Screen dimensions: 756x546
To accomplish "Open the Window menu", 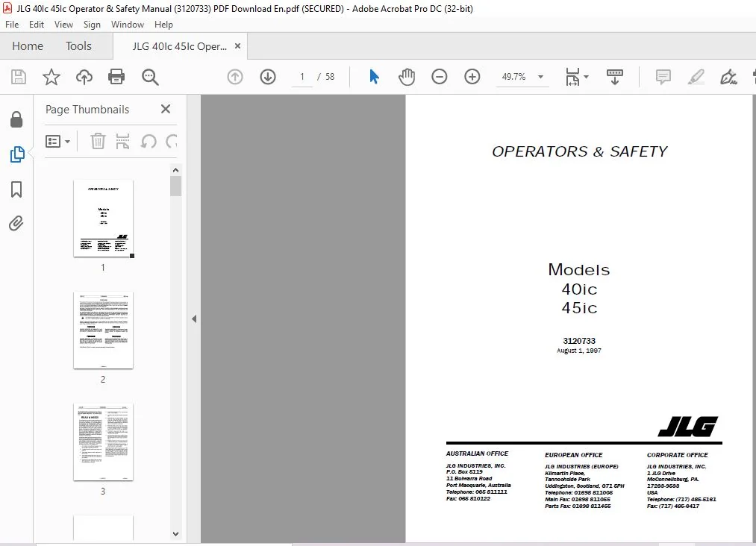I will pyautogui.click(x=128, y=25).
